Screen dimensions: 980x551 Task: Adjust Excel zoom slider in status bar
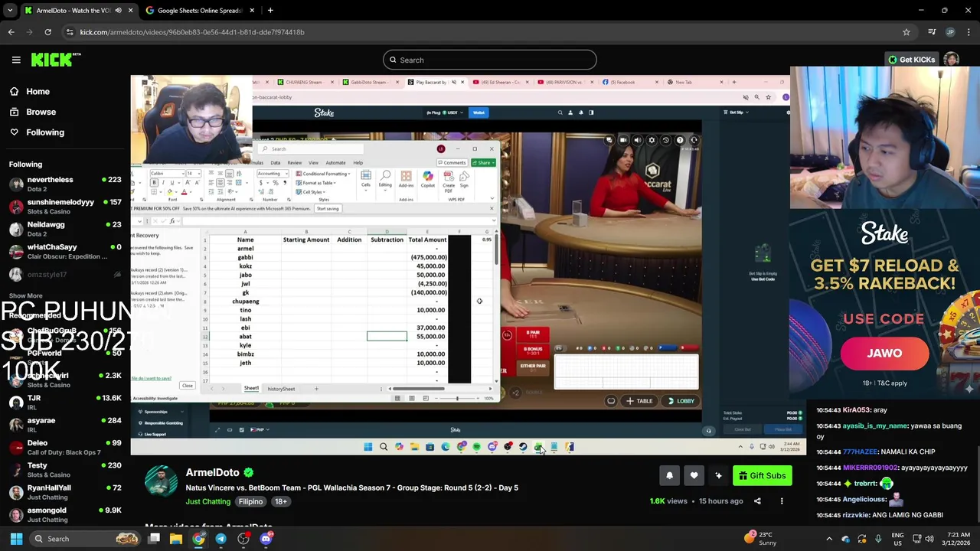click(x=457, y=398)
